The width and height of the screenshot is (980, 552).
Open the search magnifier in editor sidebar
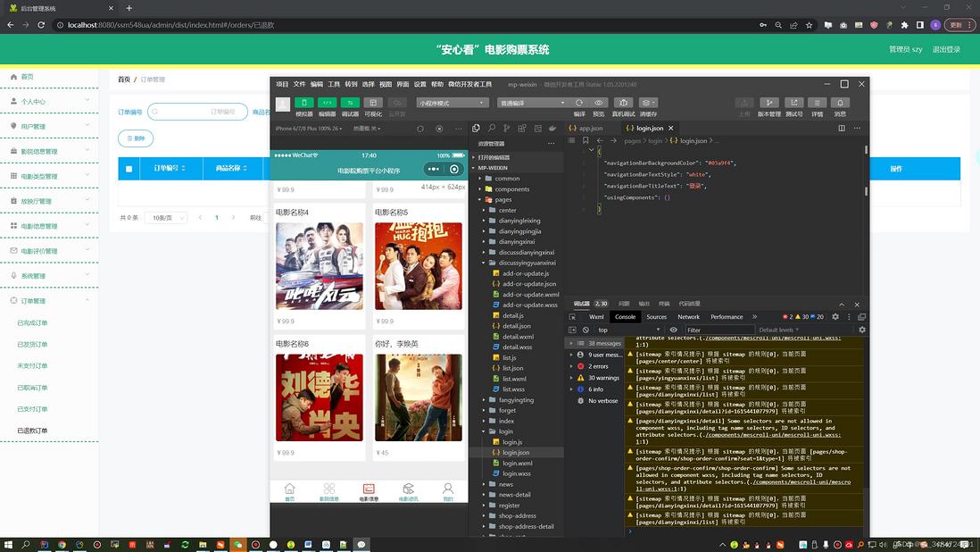(x=491, y=128)
